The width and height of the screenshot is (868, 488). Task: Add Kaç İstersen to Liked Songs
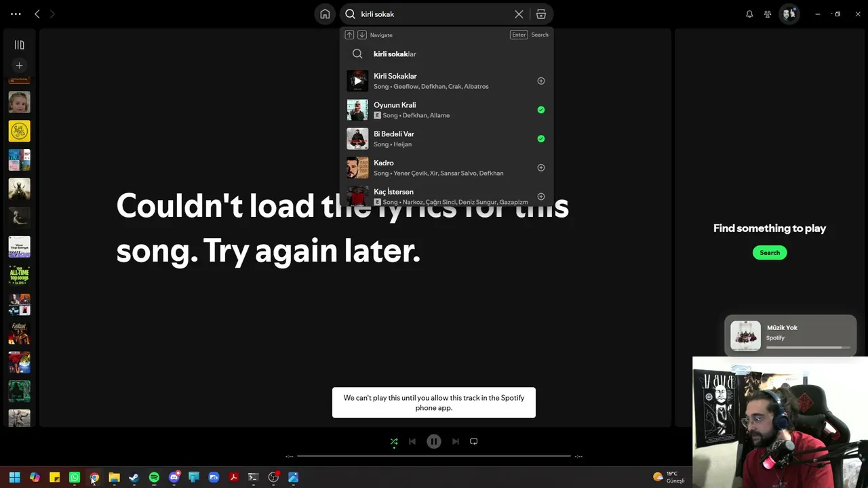[541, 197]
